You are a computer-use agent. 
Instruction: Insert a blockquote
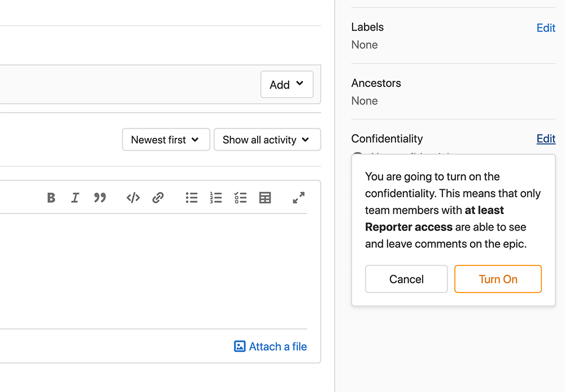coord(100,198)
